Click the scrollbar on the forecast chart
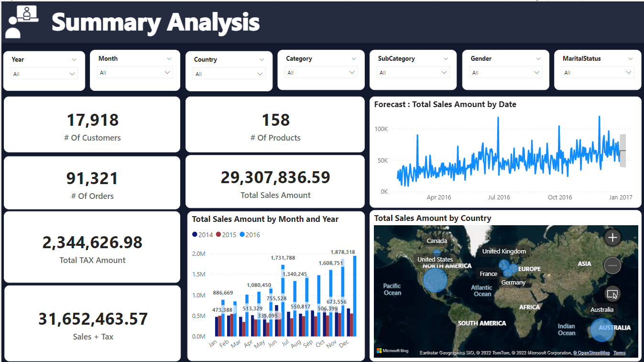The width and height of the screenshot is (644, 362). click(x=623, y=151)
